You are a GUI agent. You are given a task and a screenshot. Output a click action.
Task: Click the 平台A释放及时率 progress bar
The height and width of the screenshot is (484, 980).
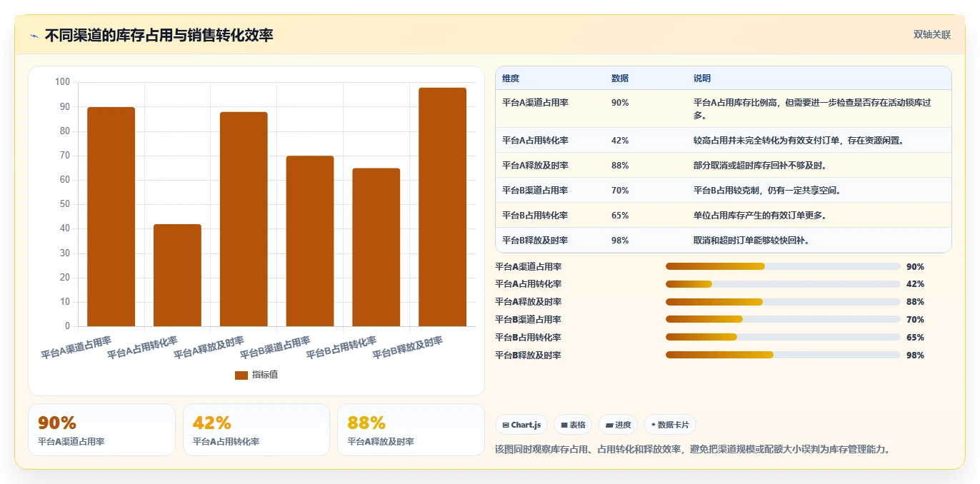(x=783, y=302)
